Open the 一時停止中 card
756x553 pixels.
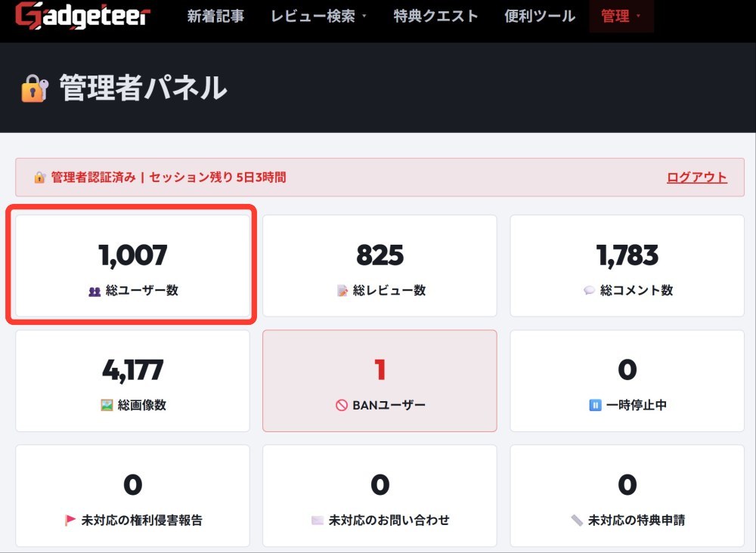click(x=627, y=381)
